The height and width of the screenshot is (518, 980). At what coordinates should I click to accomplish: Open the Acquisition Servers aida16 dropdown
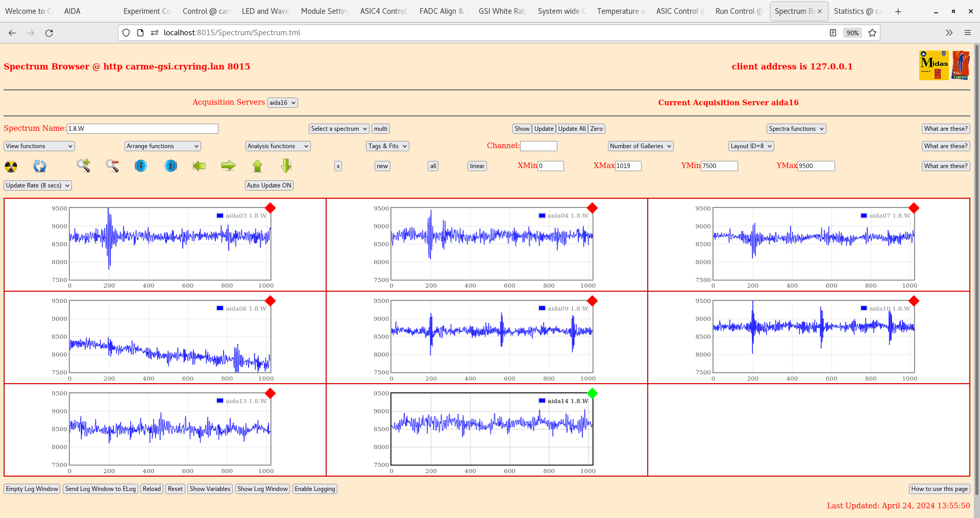[x=282, y=102]
